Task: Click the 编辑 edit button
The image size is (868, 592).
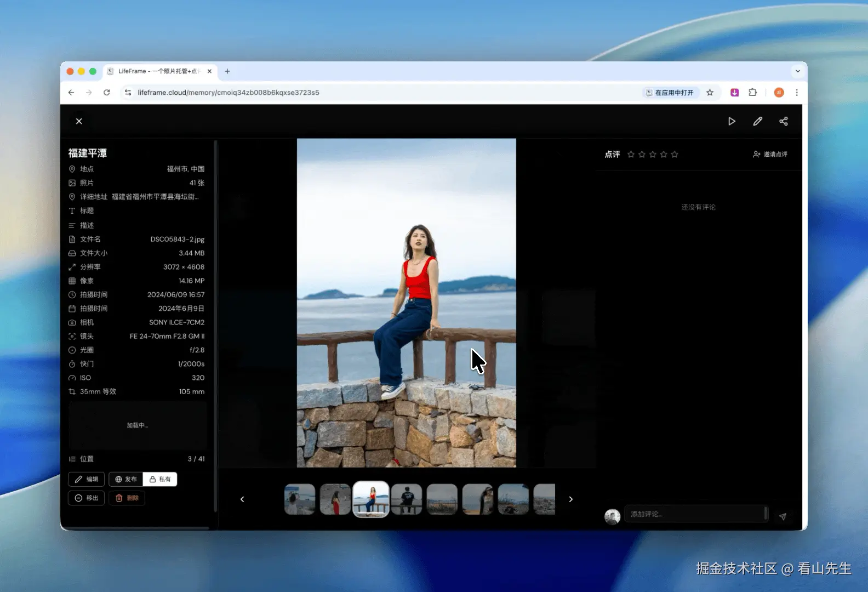Action: click(x=87, y=480)
